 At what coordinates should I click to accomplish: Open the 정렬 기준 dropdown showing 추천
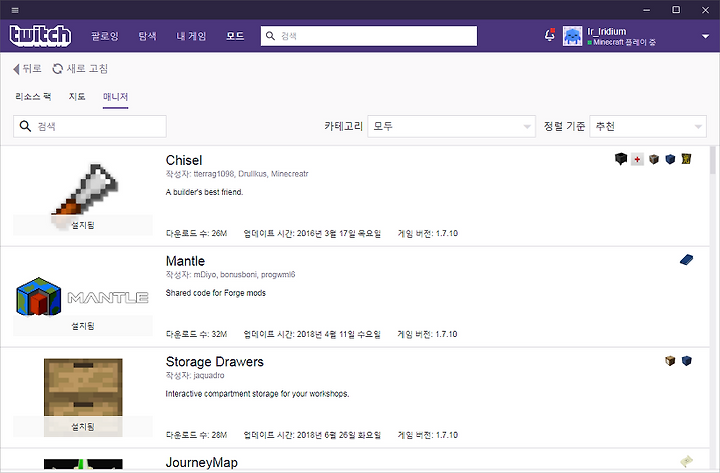(648, 126)
